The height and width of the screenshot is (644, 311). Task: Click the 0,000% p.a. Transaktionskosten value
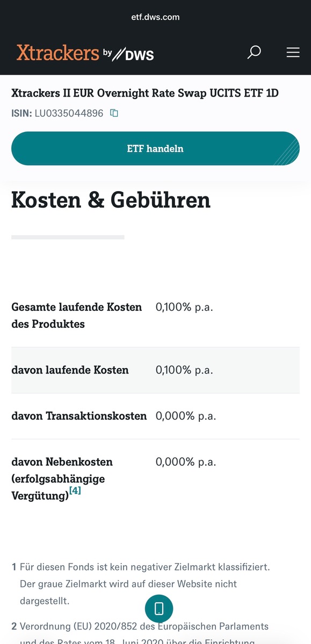click(186, 416)
